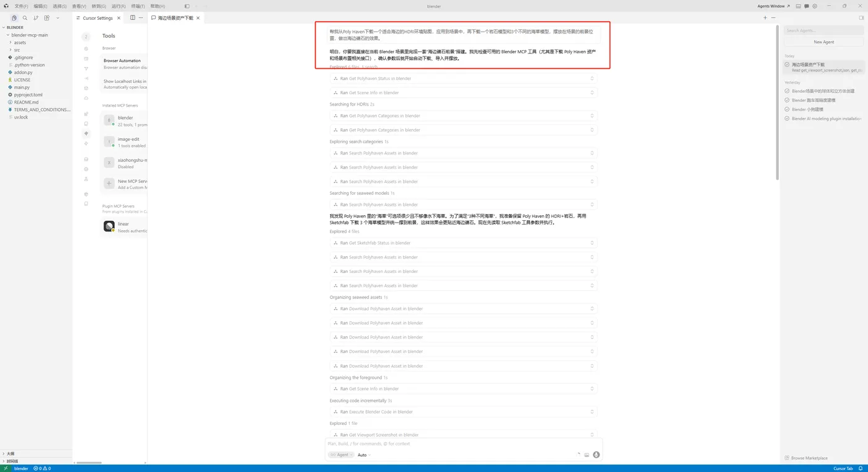Screen dimensions: 868x472
Task: Click the remote connection icon in the status bar
Action: [x=5, y=468]
